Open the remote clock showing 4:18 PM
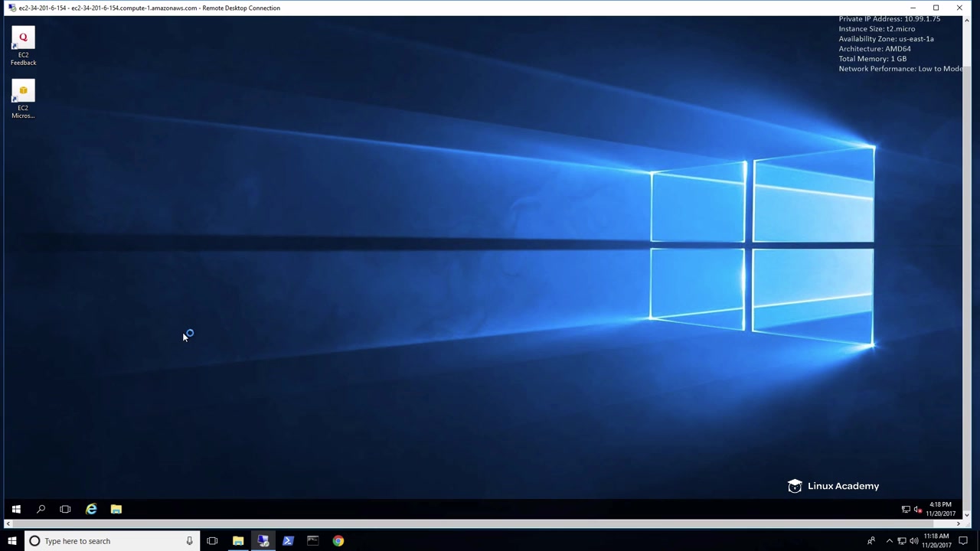980x551 pixels. click(940, 509)
